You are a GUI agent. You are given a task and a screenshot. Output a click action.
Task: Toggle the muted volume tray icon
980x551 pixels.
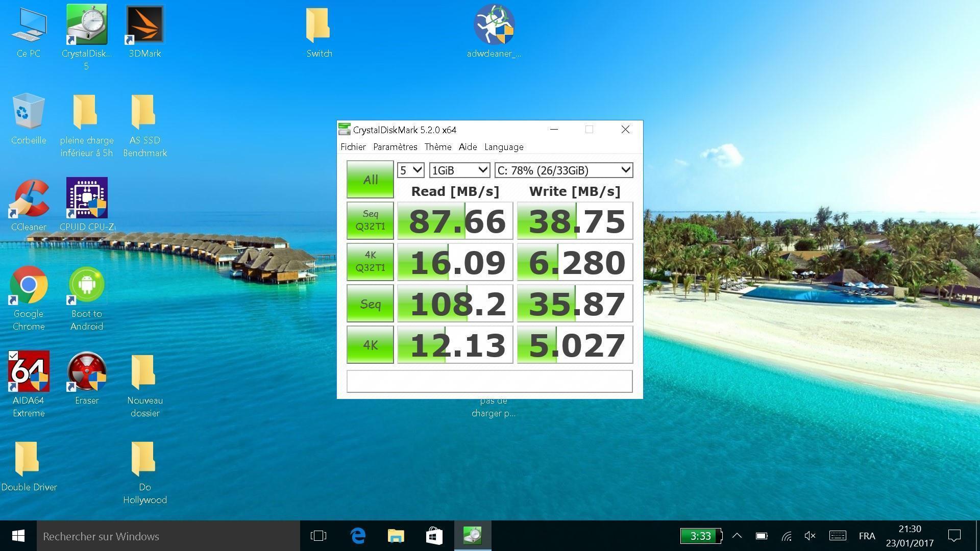(x=810, y=536)
